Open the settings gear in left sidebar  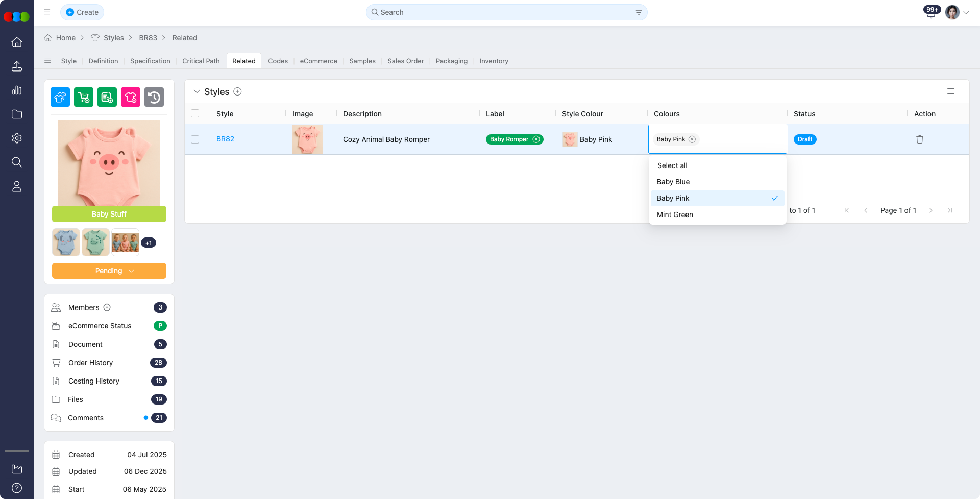(17, 138)
